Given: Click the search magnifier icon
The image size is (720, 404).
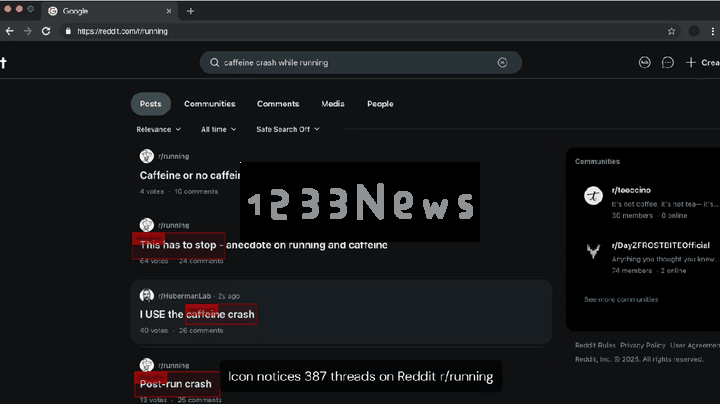Looking at the screenshot, I should tap(214, 62).
